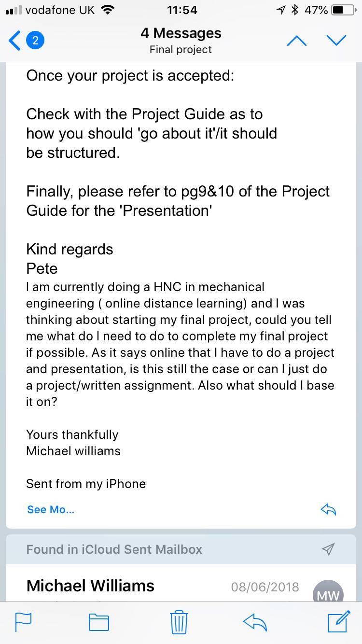Tap the 08/06/2018 message date
Screen dimensions: 362x644
265,587
